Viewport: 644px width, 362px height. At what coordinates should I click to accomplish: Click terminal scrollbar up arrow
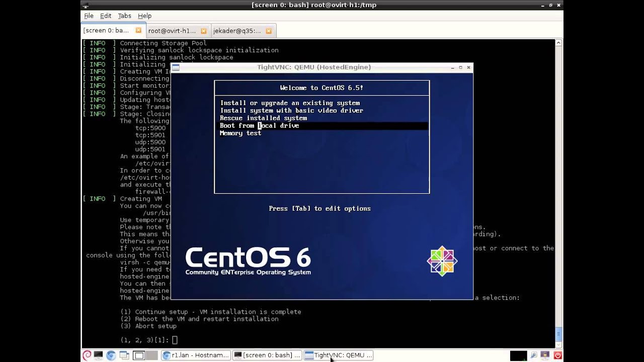pyautogui.click(x=558, y=43)
